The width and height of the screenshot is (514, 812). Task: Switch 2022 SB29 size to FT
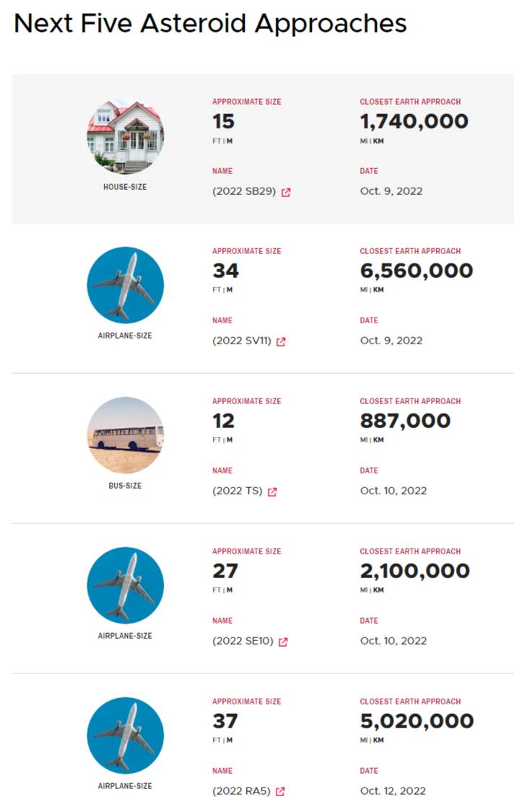point(216,141)
